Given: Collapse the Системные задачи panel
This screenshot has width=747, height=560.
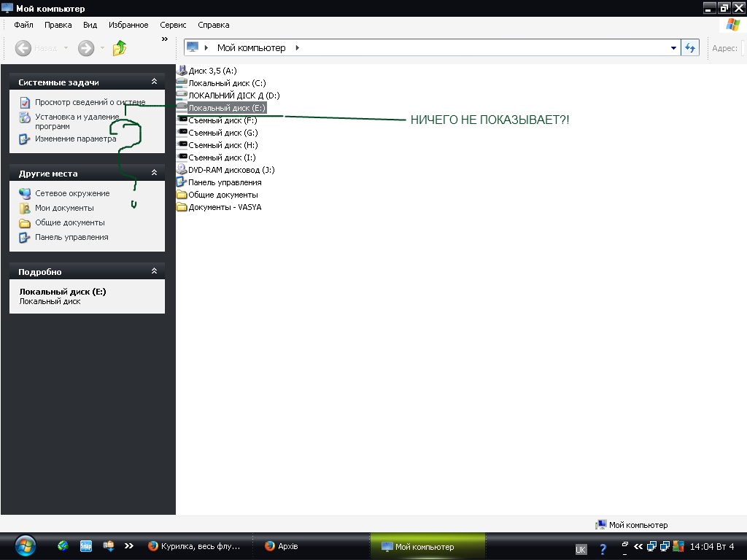Looking at the screenshot, I should (155, 82).
